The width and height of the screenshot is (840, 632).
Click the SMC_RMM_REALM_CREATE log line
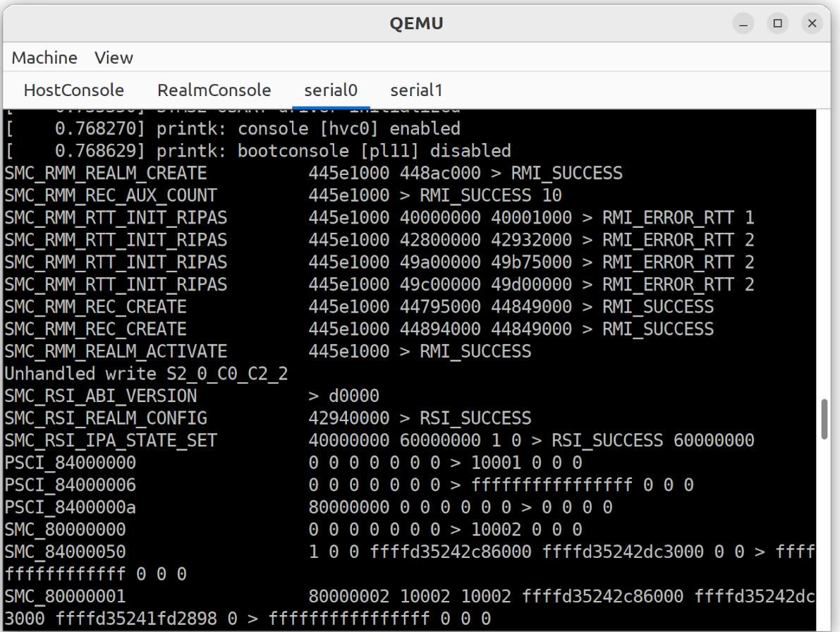313,173
